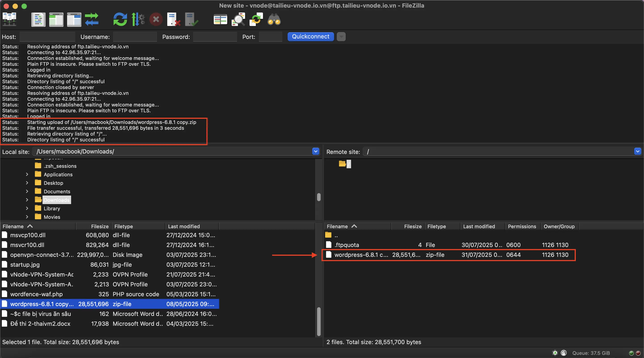Cancel current operation red X icon
This screenshot has width=644, height=358.
point(156,19)
